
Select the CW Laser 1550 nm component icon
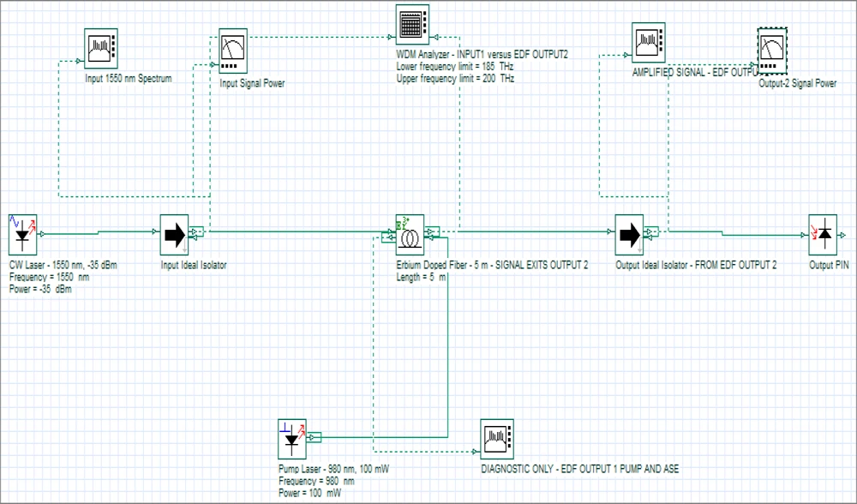(x=23, y=235)
